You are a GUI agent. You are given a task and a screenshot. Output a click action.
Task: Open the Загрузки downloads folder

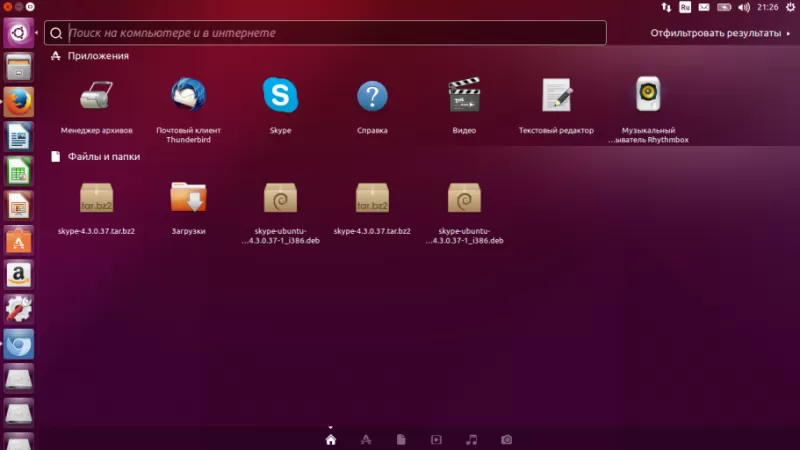pos(188,207)
